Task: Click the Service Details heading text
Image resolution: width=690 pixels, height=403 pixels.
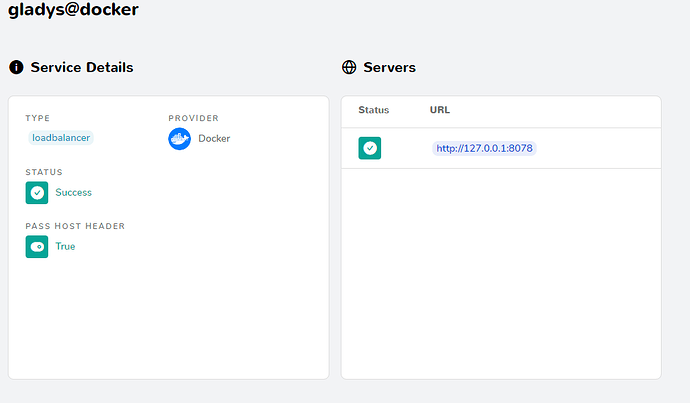Action: click(x=82, y=67)
